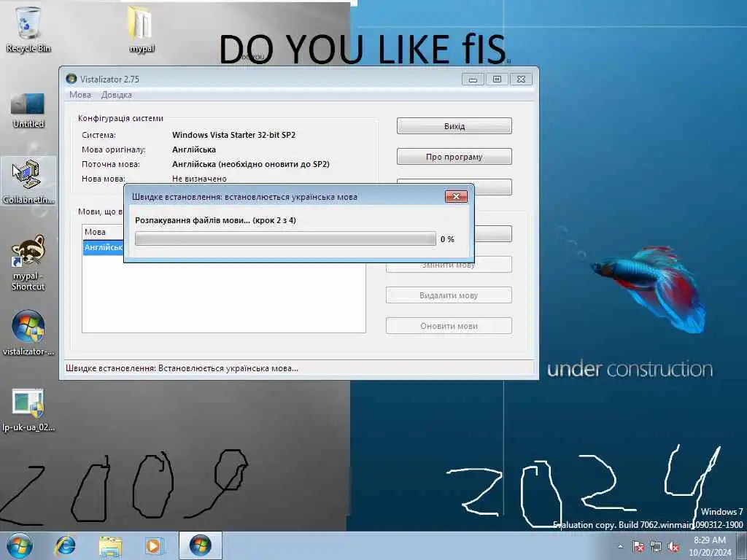Click the Видалити мову button
The height and width of the screenshot is (560, 747).
pyautogui.click(x=449, y=295)
